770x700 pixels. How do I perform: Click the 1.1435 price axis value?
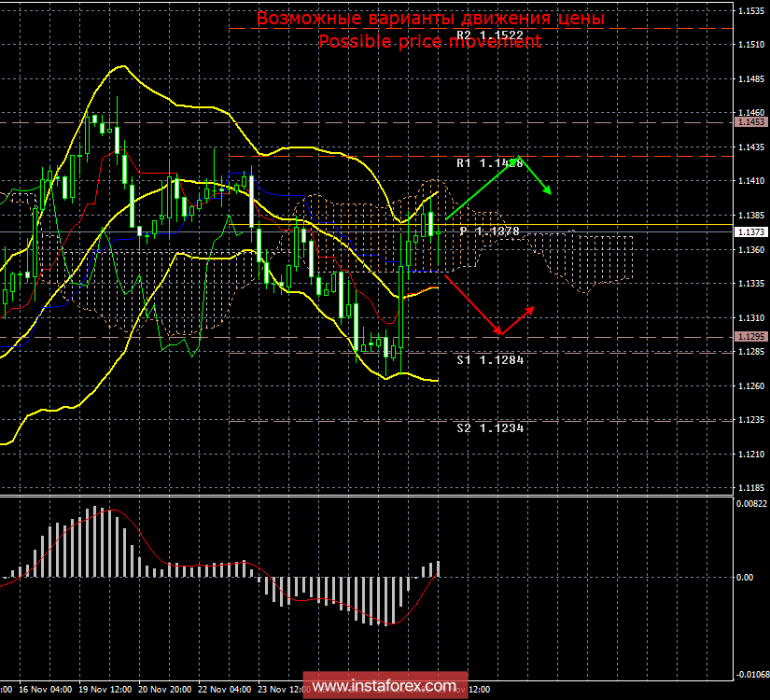(x=751, y=147)
